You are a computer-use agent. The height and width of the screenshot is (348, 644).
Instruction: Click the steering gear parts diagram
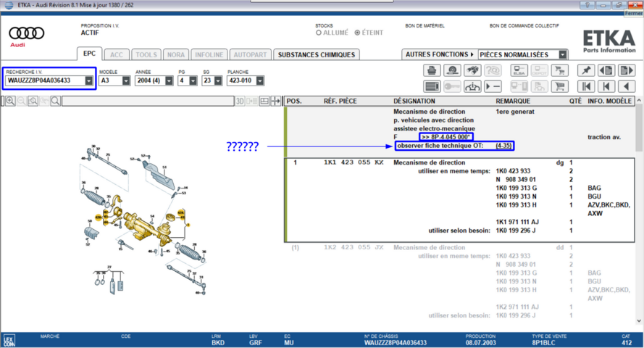143,220
